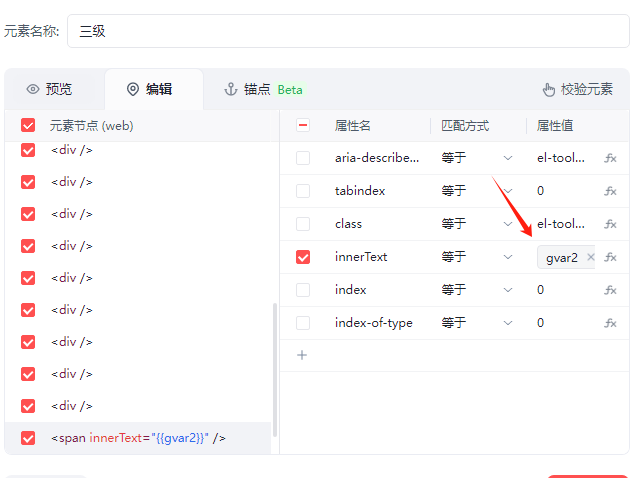Click the fx icon in index-of-type row

click(610, 323)
